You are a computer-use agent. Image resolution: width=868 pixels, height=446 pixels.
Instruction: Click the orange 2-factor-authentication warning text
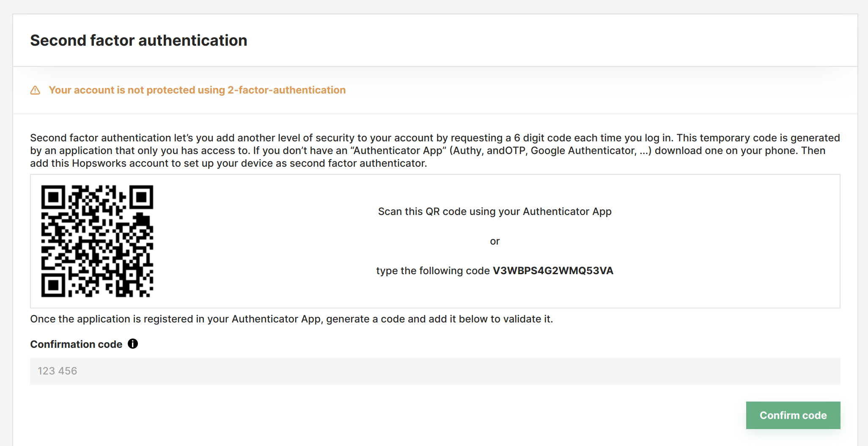coord(197,90)
